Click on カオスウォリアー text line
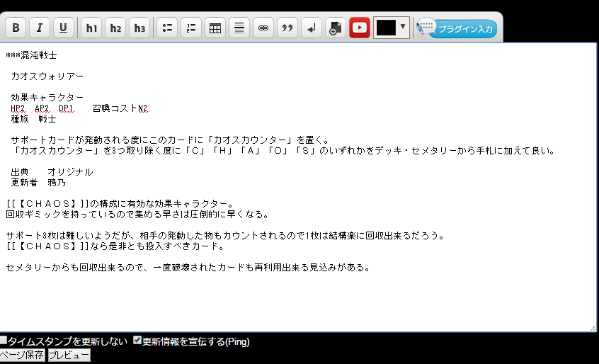The height and width of the screenshot is (364, 599). [x=47, y=76]
